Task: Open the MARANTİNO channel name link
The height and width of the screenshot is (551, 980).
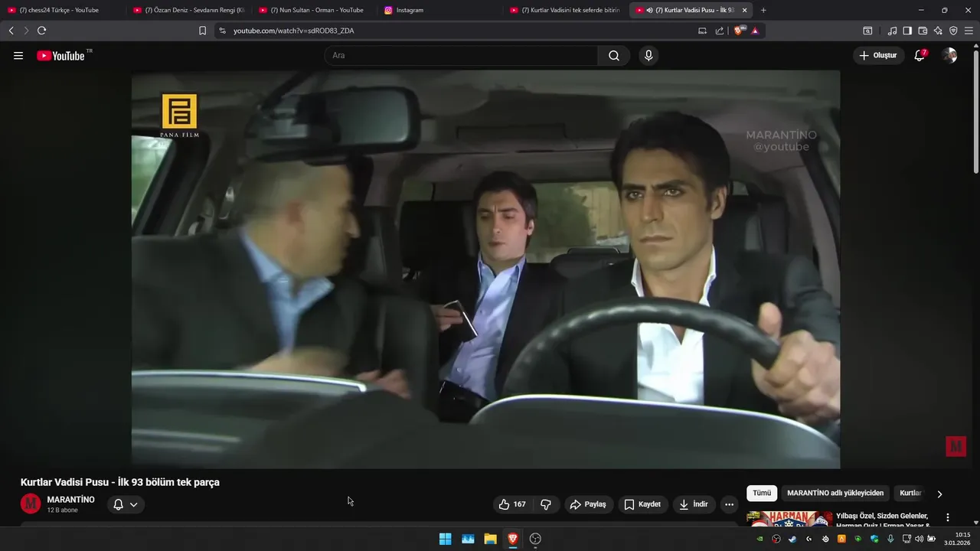Action: [x=71, y=500]
